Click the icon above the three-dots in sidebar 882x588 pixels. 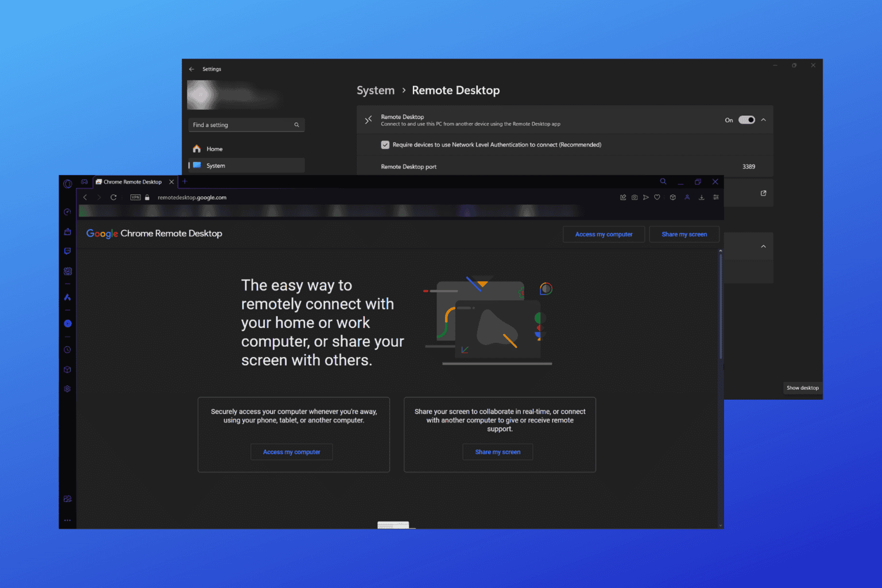click(x=67, y=499)
